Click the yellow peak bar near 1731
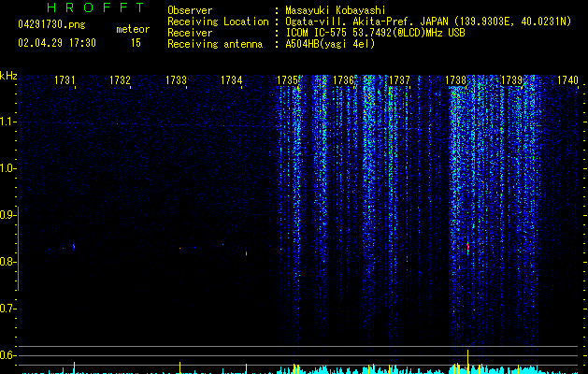The image size is (588, 374). (74, 367)
